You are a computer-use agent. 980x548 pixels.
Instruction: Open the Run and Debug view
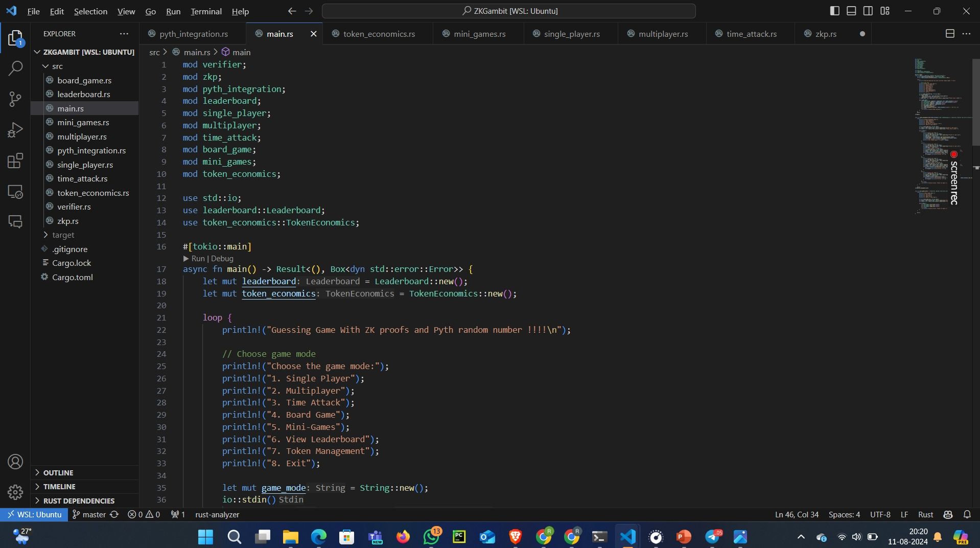[x=15, y=130]
